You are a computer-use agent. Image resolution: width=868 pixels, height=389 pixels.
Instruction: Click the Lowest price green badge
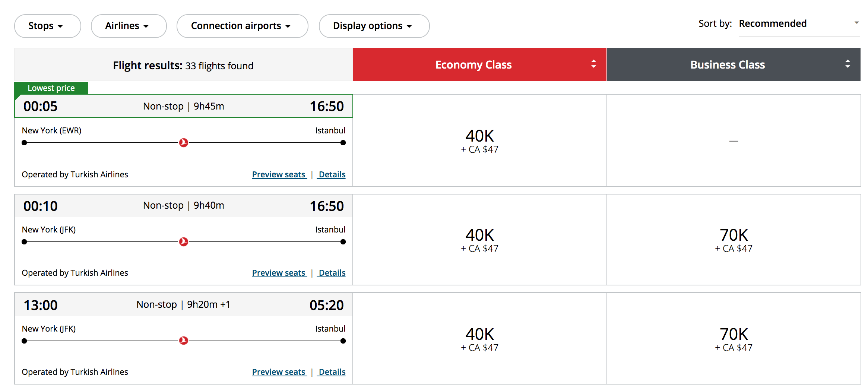(x=51, y=88)
